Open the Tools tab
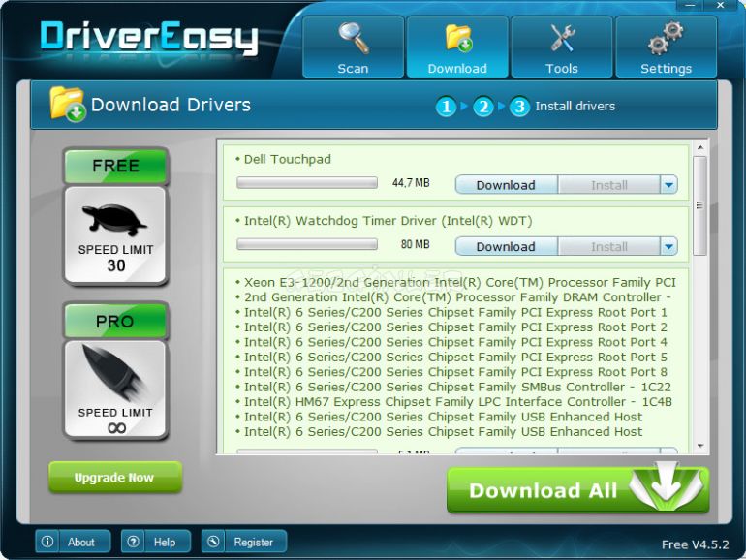746x560 pixels. coord(561,47)
